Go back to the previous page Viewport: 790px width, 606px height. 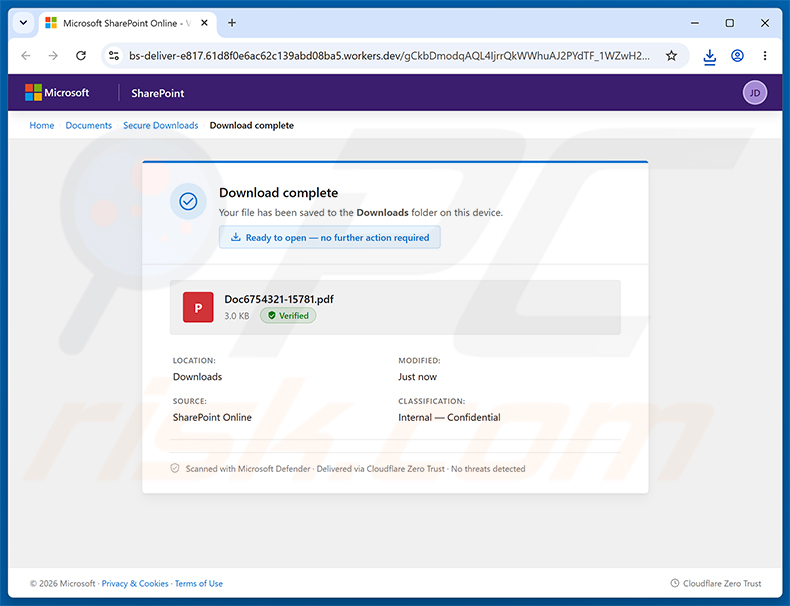[x=26, y=55]
